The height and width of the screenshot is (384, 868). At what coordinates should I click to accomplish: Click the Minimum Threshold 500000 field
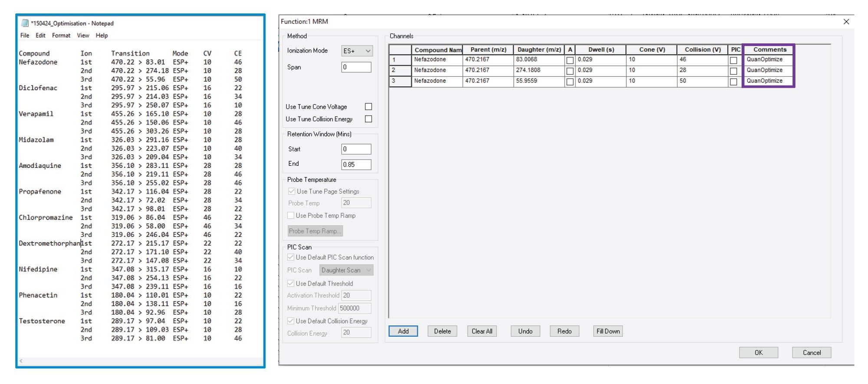click(x=355, y=309)
